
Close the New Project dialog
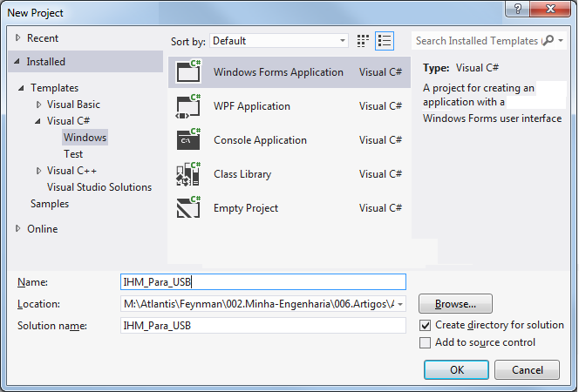click(550, 9)
